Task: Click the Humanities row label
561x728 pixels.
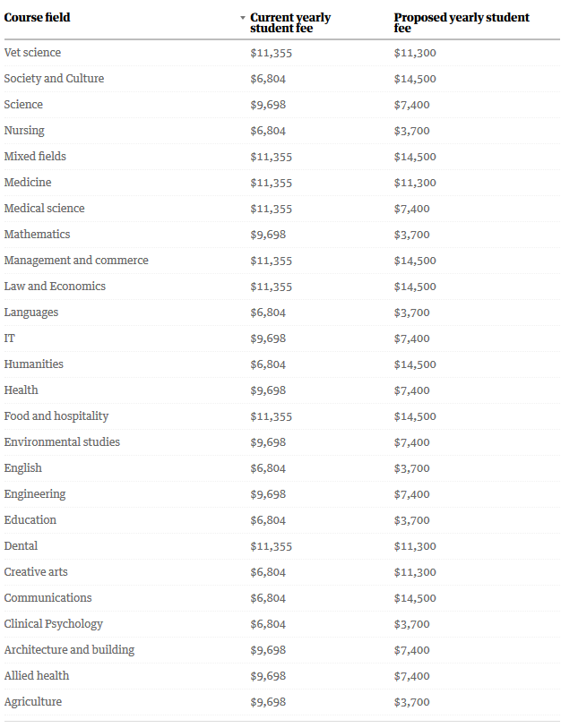Action: [x=33, y=364]
